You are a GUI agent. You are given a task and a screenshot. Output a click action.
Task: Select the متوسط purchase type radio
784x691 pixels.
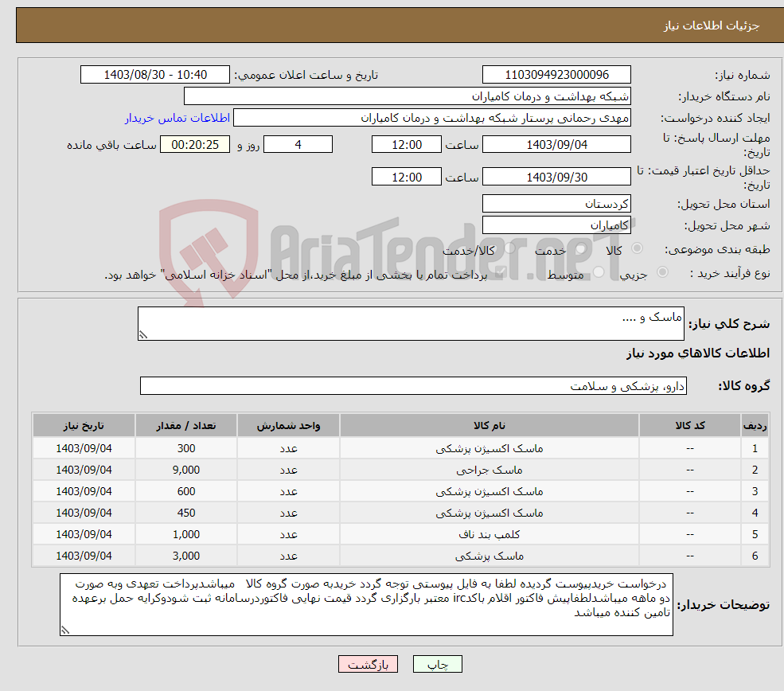click(599, 272)
